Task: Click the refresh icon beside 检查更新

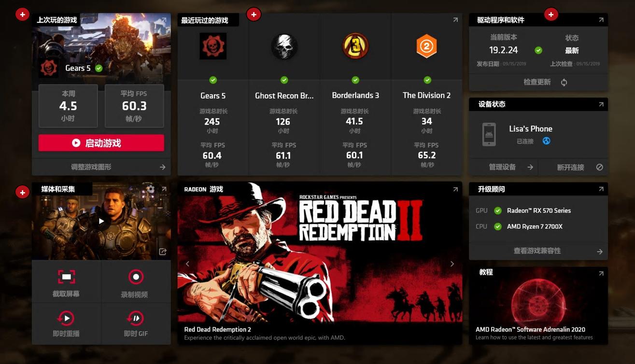Action: [x=564, y=83]
